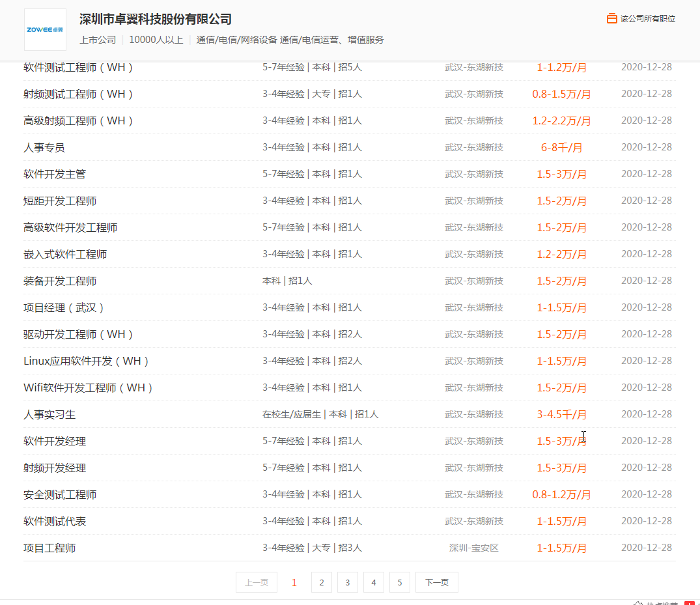Click salary 0.8-1.5万/月 of 射频测试工程师
The height and width of the screenshot is (605, 700).
[561, 94]
